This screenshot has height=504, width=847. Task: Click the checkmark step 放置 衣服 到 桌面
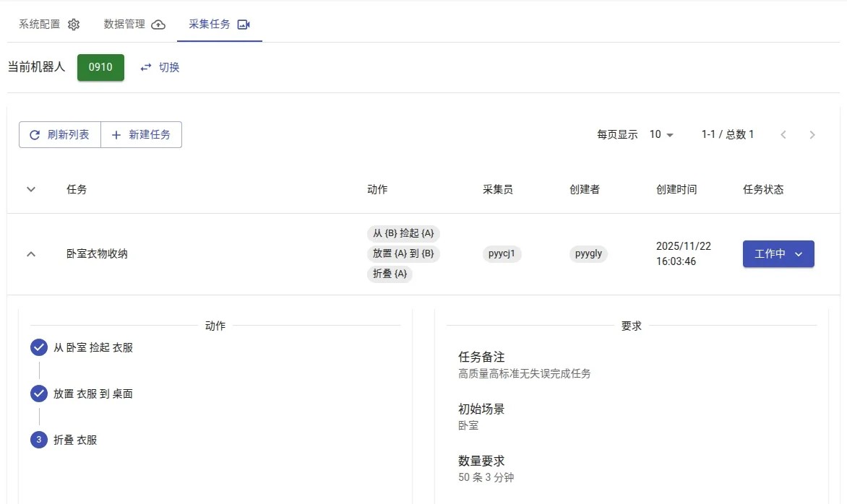coord(39,394)
